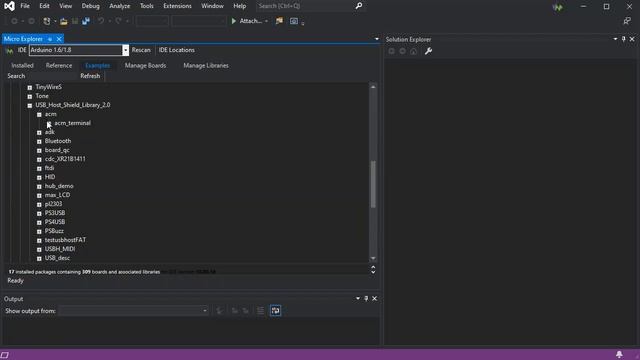
Task: Click the green Start arrow icon
Action: point(234,21)
